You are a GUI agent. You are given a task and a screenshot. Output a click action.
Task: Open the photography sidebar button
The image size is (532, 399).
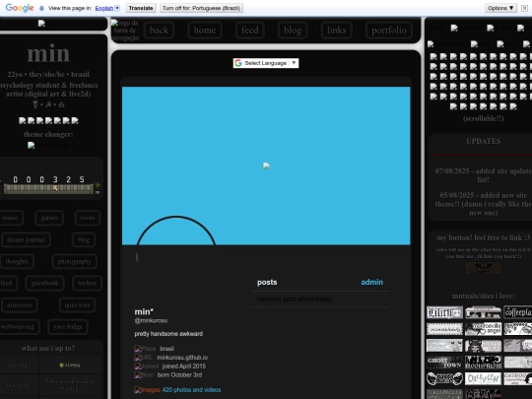tap(74, 262)
